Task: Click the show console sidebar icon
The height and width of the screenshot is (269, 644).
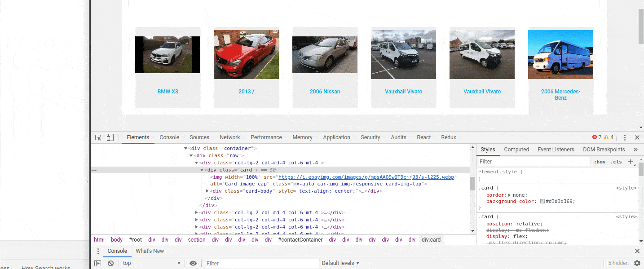Action: (98, 263)
